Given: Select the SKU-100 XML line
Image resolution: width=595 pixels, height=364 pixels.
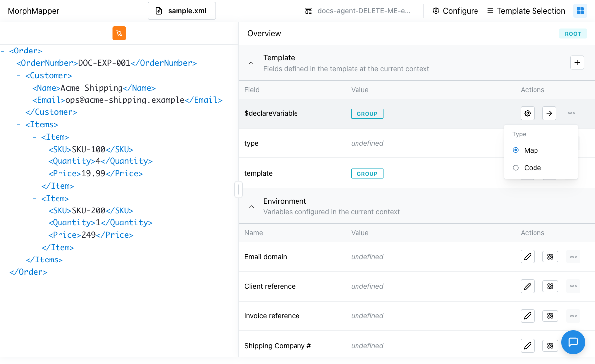Looking at the screenshot, I should pos(91,149).
